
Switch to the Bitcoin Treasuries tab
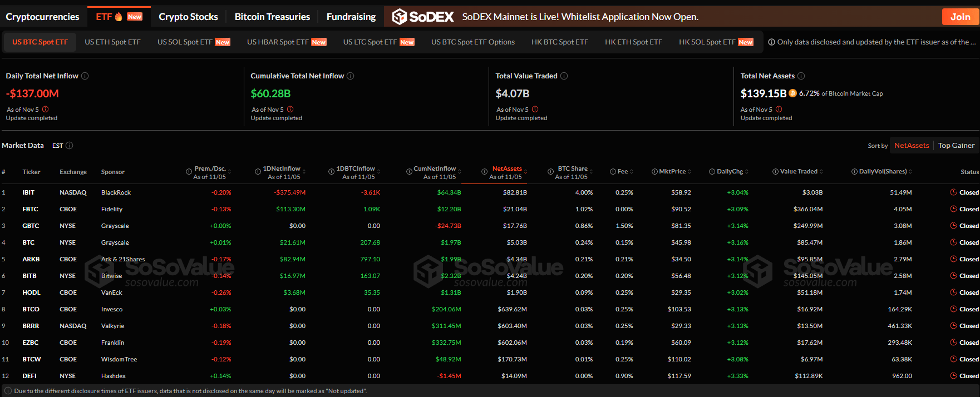point(272,17)
